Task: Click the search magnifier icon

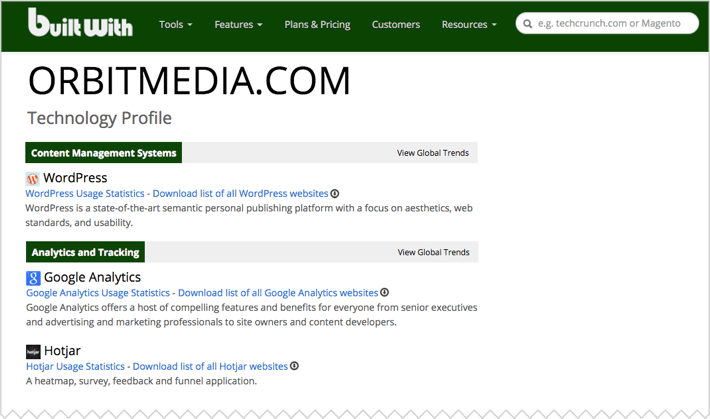Action: 528,24
